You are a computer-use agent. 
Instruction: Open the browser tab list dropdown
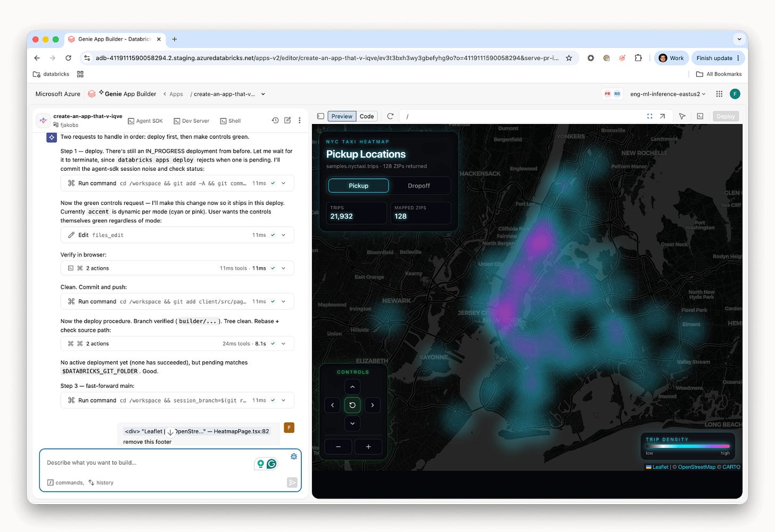(x=739, y=39)
